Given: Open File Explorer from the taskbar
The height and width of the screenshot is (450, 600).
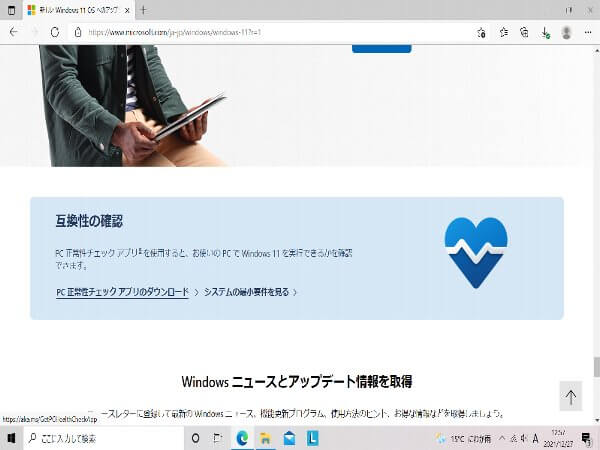Looking at the screenshot, I should (265, 438).
